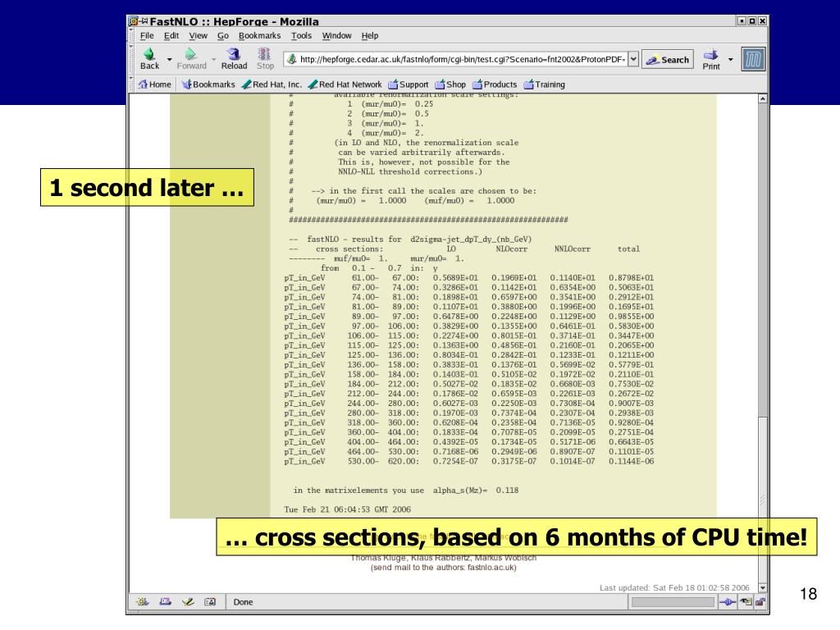Open the File menu
The height and width of the screenshot is (630, 840).
click(x=147, y=35)
